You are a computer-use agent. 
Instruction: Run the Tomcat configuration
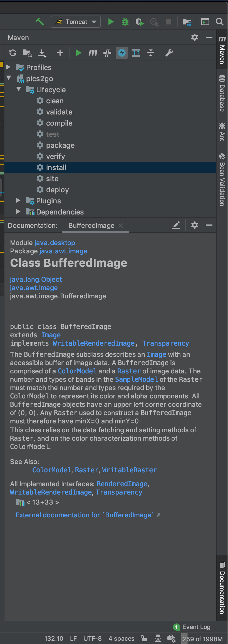pos(111,22)
